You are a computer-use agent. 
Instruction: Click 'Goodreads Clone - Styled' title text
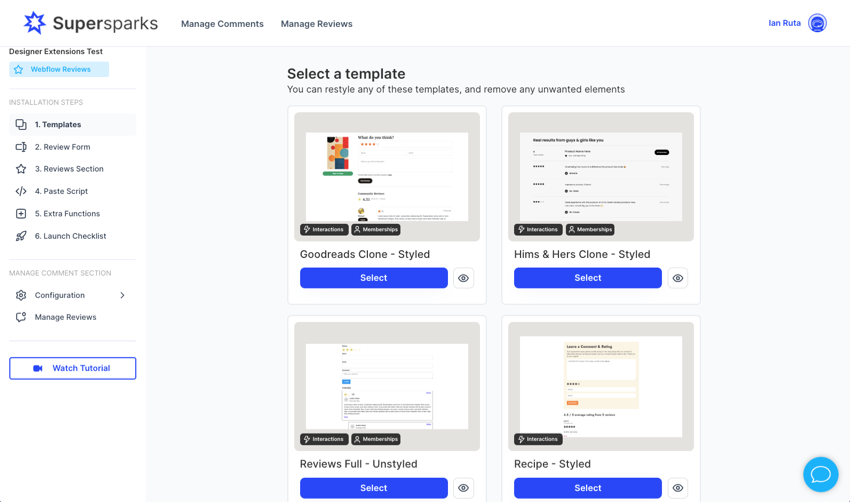click(365, 254)
